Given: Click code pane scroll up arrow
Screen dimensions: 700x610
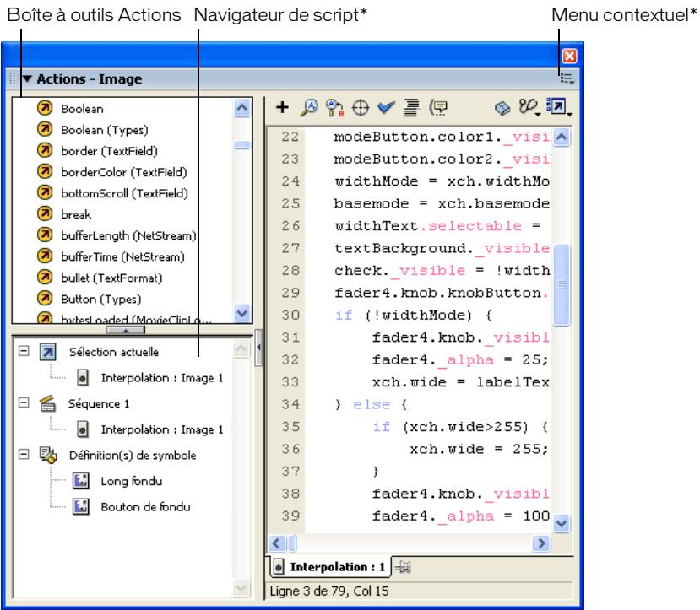Looking at the screenshot, I should pos(562,137).
